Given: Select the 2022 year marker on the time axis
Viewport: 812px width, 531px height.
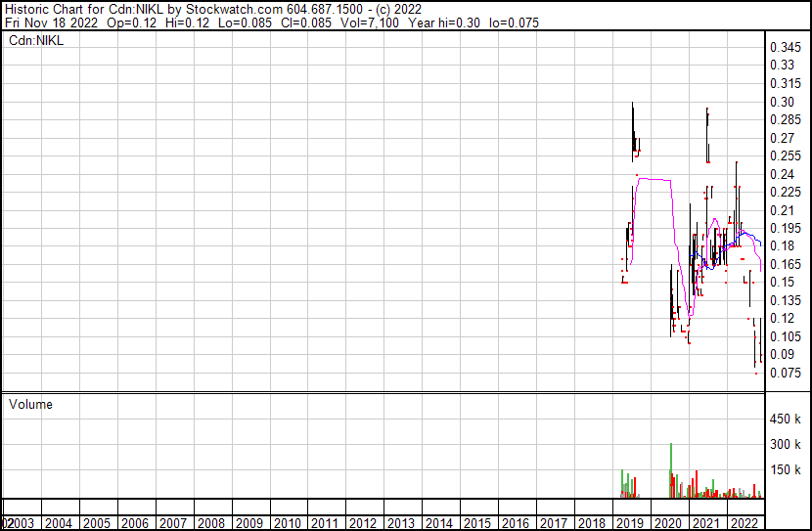Looking at the screenshot, I should point(744,523).
